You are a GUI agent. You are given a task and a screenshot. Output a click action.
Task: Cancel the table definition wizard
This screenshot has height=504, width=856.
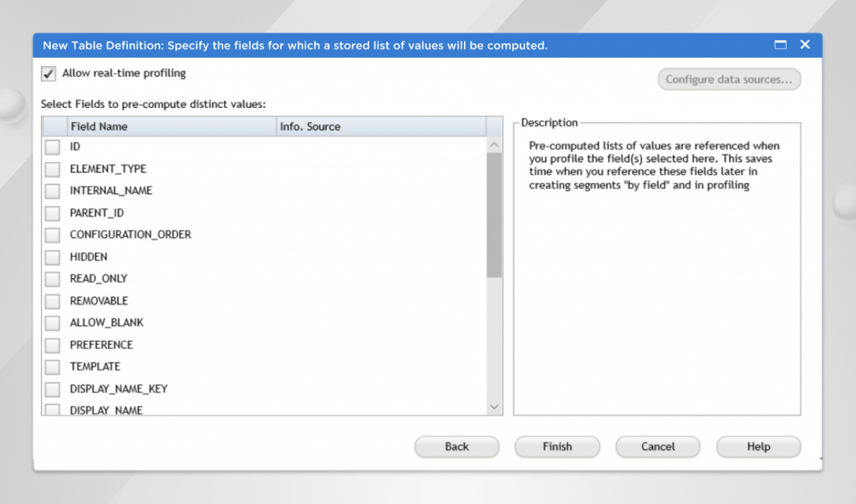pyautogui.click(x=658, y=446)
